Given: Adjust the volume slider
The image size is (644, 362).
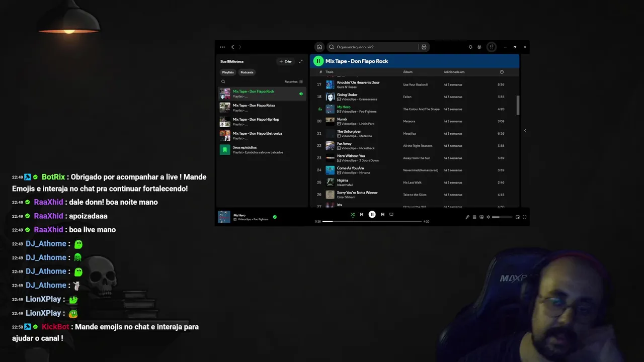Looking at the screenshot, I should (x=502, y=217).
